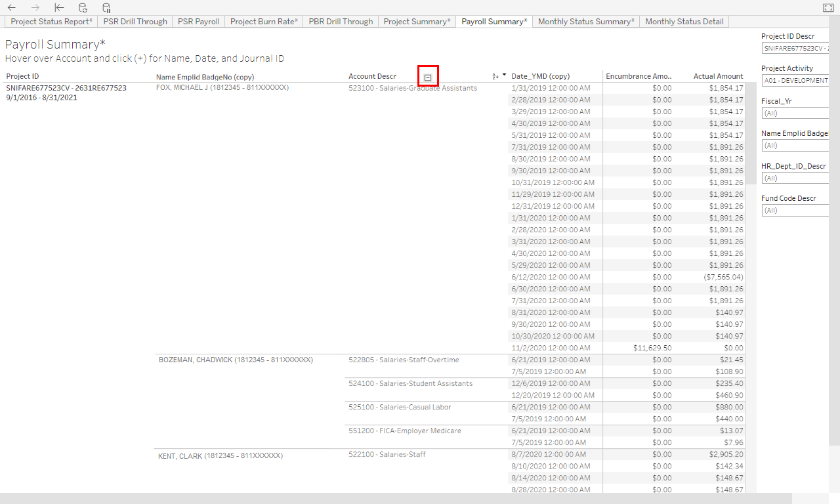Click 551200 - FICA-Employer Medicare account
The height and width of the screenshot is (504, 840).
pos(405,430)
